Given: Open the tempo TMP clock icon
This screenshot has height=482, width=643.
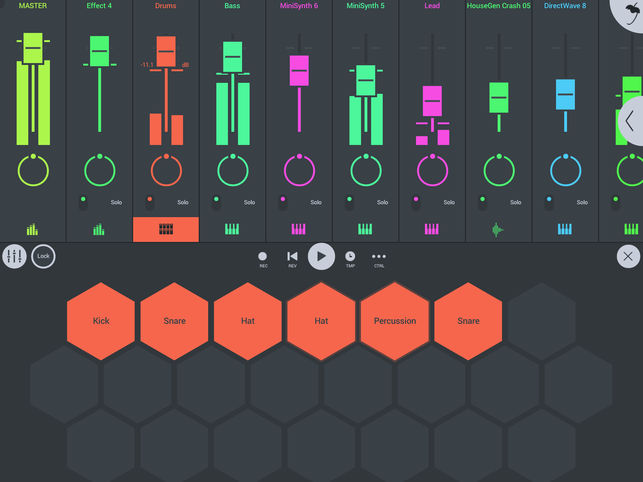Looking at the screenshot, I should [x=350, y=259].
